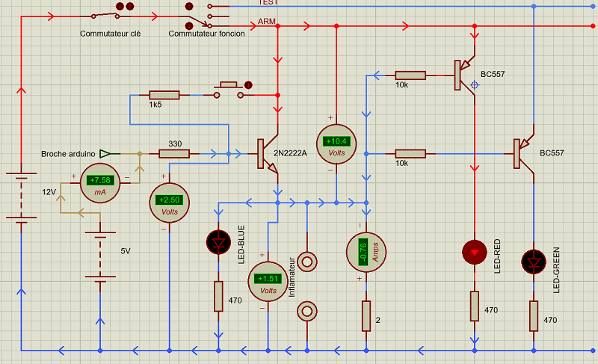Select the 330 resistor body

pos(174,154)
